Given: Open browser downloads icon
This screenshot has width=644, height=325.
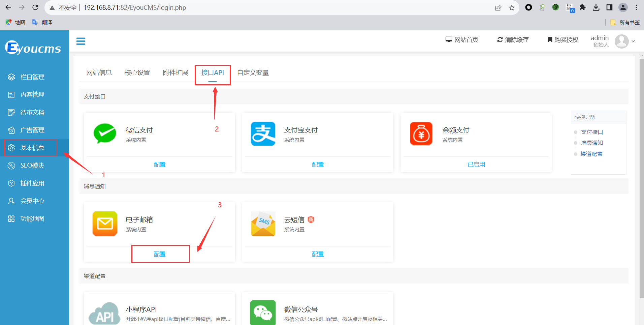Looking at the screenshot, I should [596, 7].
